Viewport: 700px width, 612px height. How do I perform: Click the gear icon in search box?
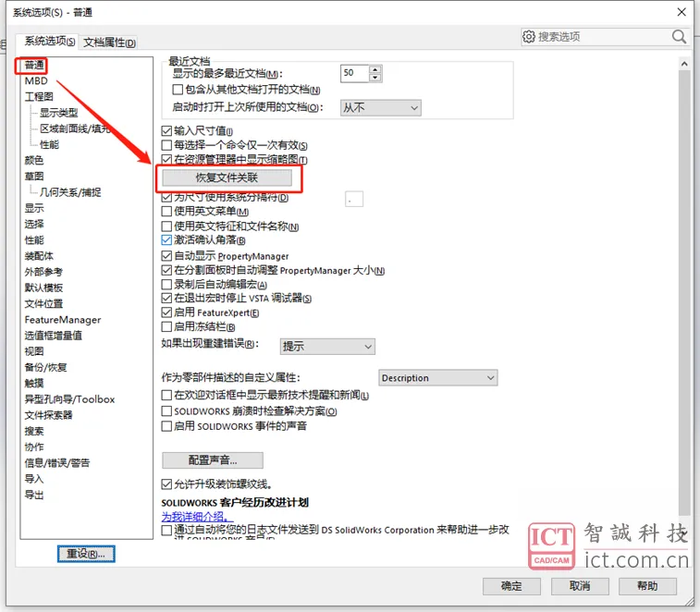(529, 37)
